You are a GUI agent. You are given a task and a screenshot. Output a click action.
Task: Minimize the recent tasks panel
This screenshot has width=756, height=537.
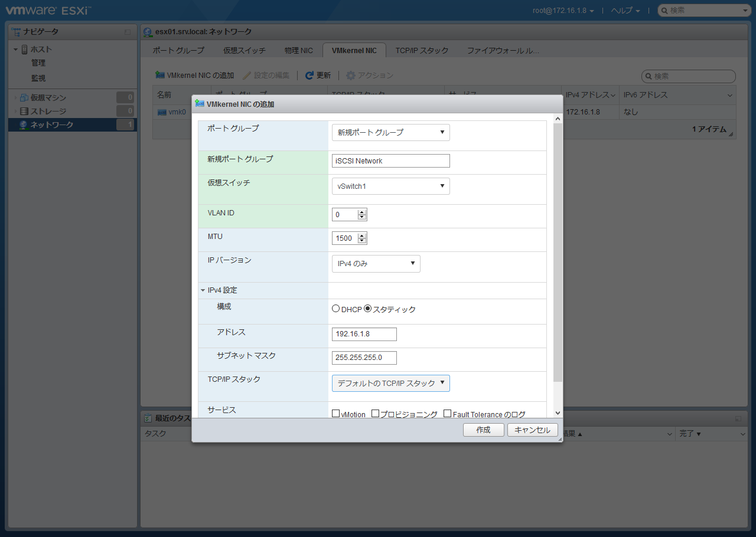point(738,418)
